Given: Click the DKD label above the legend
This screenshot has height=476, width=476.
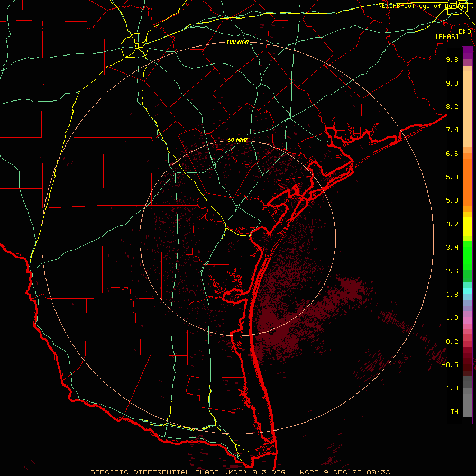Looking at the screenshot, I should tap(465, 32).
